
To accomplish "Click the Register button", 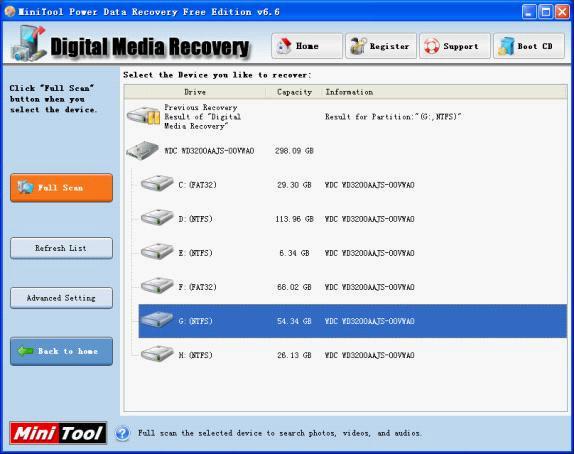I will pos(381,46).
